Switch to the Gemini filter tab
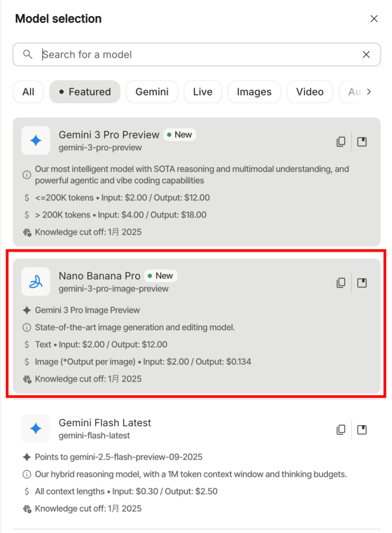Image resolution: width=392 pixels, height=533 pixels. click(x=152, y=92)
